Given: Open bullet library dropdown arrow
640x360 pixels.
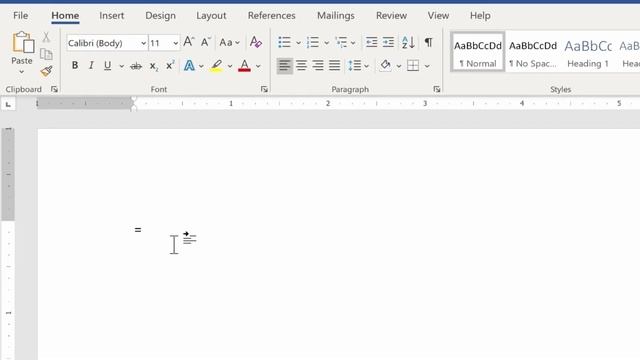Looking at the screenshot, I should point(298,42).
